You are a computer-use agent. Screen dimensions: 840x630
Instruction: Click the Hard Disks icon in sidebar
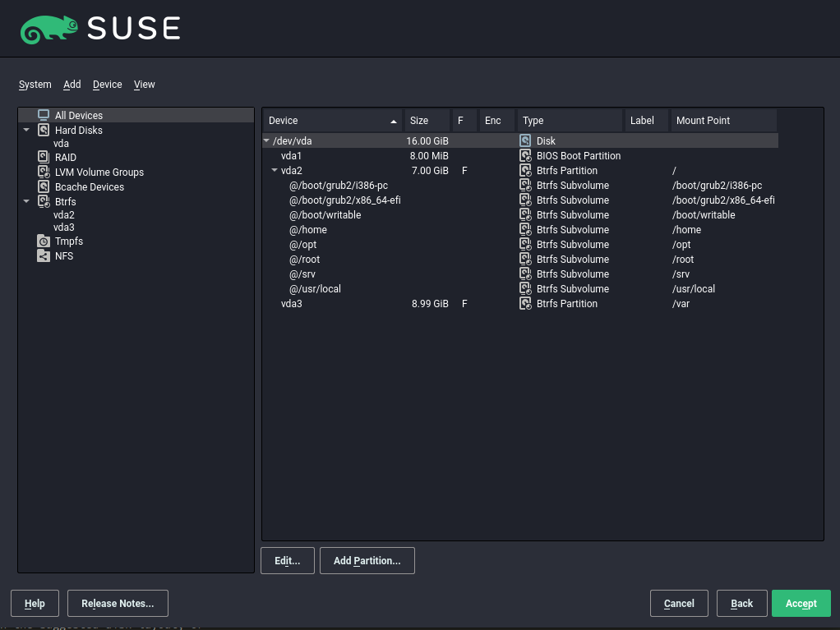44,131
